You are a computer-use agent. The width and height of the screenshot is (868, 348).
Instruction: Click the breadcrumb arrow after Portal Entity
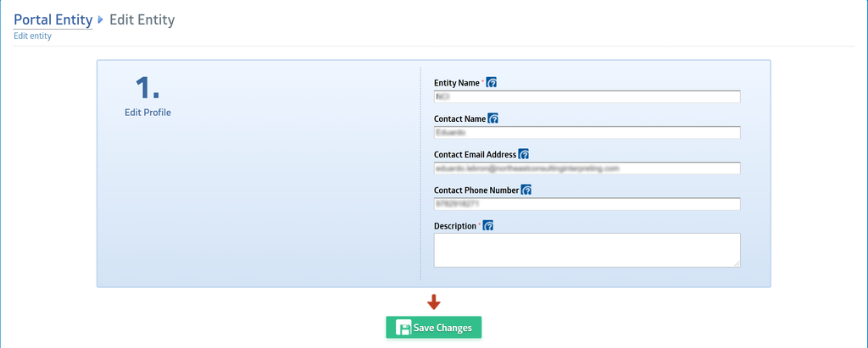click(101, 19)
